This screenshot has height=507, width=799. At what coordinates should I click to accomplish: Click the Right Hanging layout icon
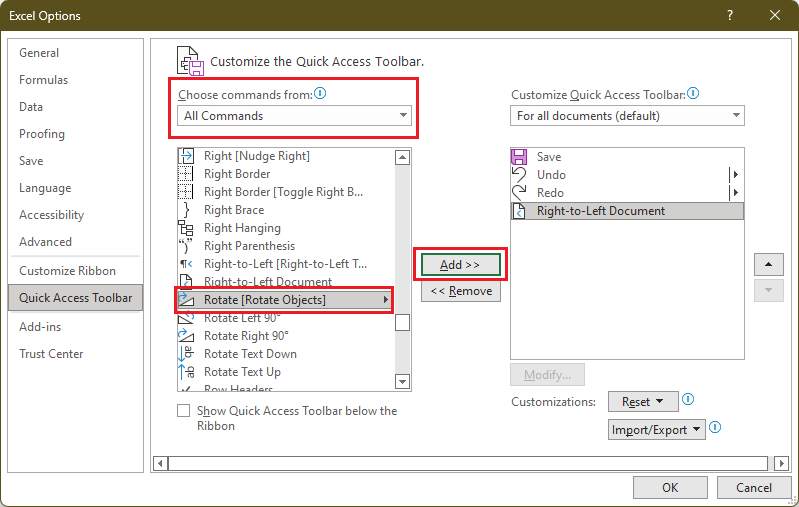(x=186, y=228)
